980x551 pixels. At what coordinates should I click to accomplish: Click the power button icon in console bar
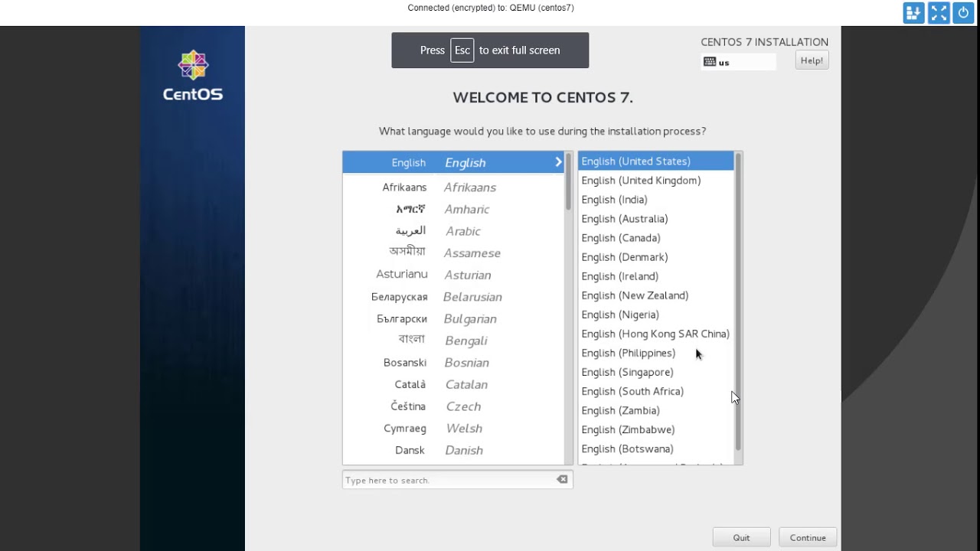pyautogui.click(x=963, y=13)
